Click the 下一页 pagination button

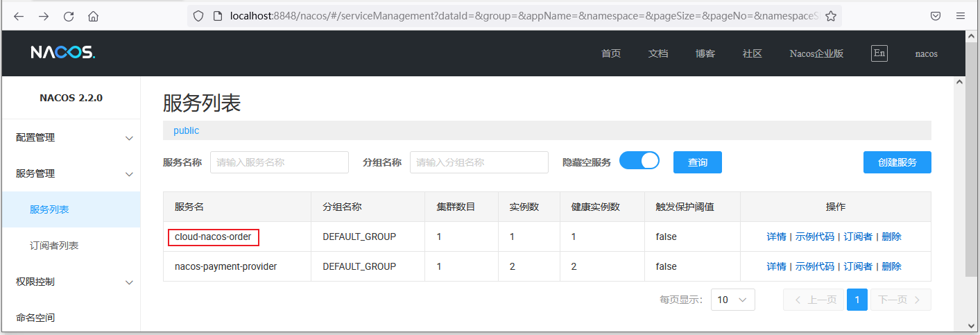(901, 300)
